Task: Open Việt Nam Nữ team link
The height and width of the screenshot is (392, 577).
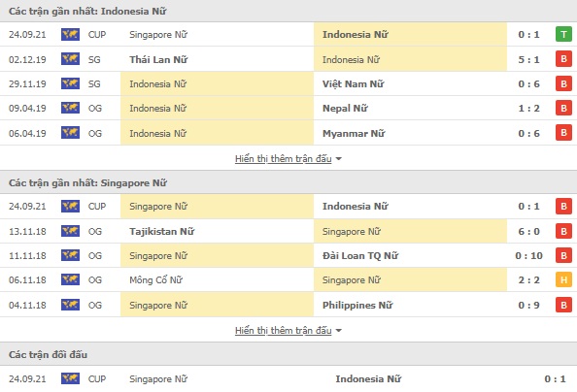Action: pos(353,83)
